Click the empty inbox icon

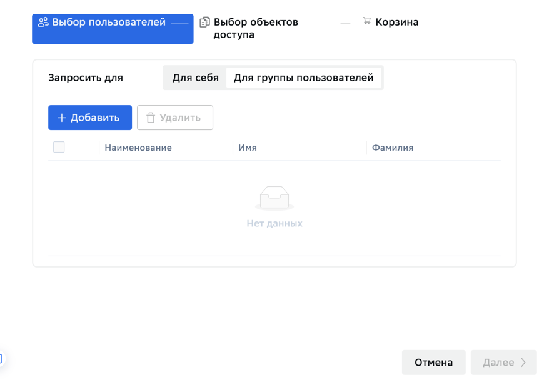click(274, 198)
